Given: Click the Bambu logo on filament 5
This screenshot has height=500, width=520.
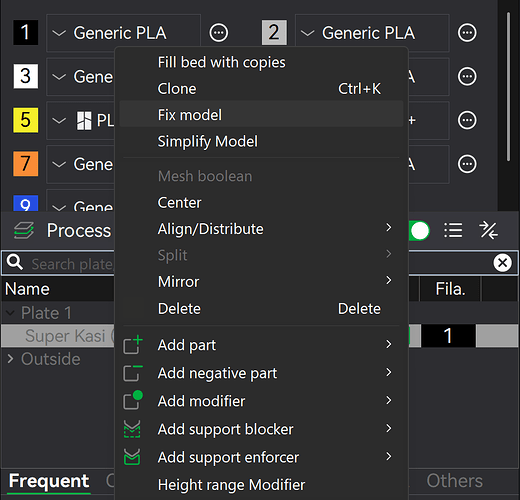Looking at the screenshot, I should [84, 120].
